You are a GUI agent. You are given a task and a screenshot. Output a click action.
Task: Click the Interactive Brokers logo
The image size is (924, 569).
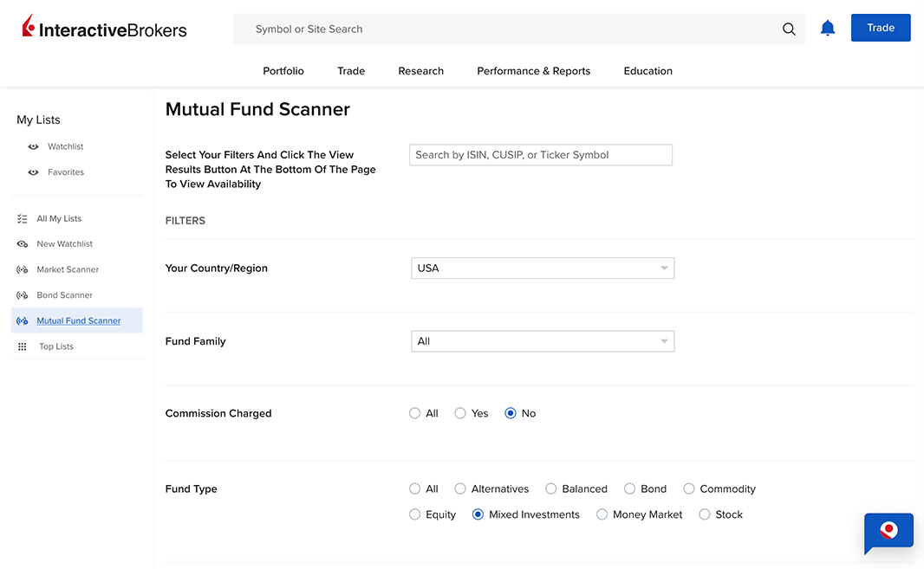[104, 29]
